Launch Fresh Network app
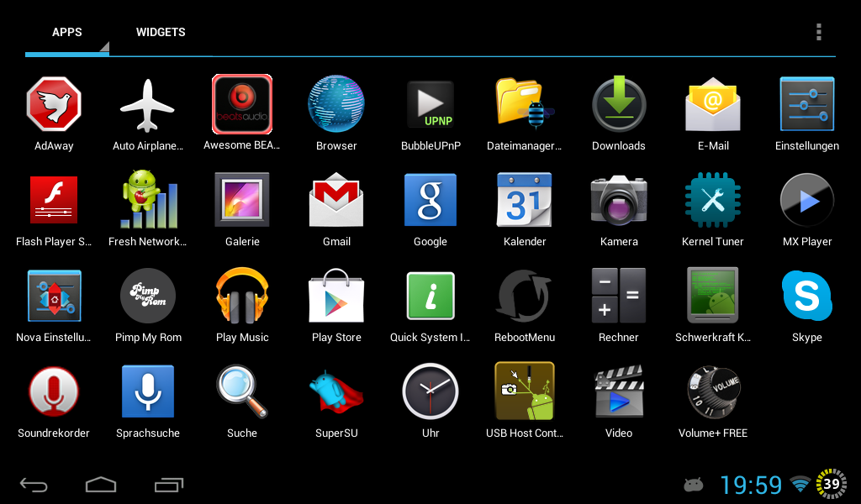The image size is (861, 504). coord(148,200)
